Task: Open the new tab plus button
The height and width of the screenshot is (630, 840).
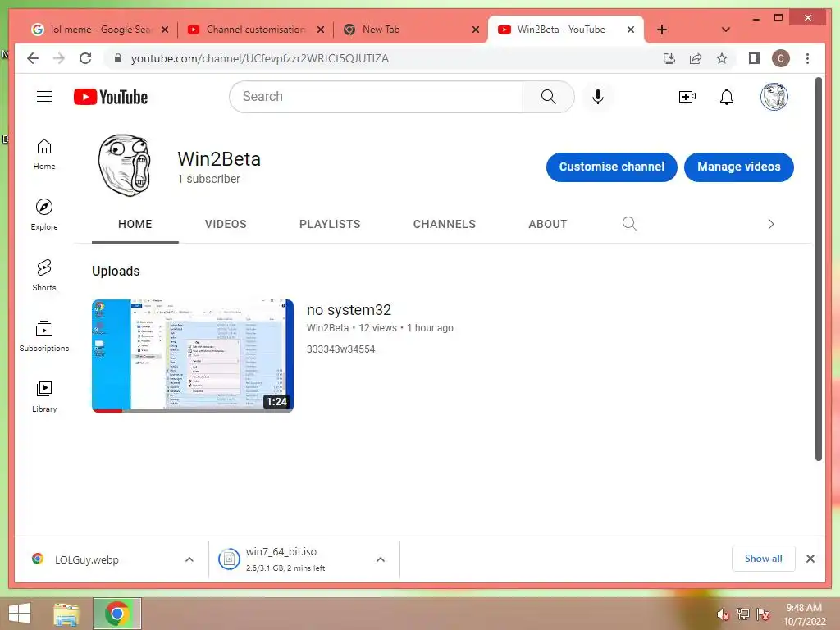Action: 662,30
